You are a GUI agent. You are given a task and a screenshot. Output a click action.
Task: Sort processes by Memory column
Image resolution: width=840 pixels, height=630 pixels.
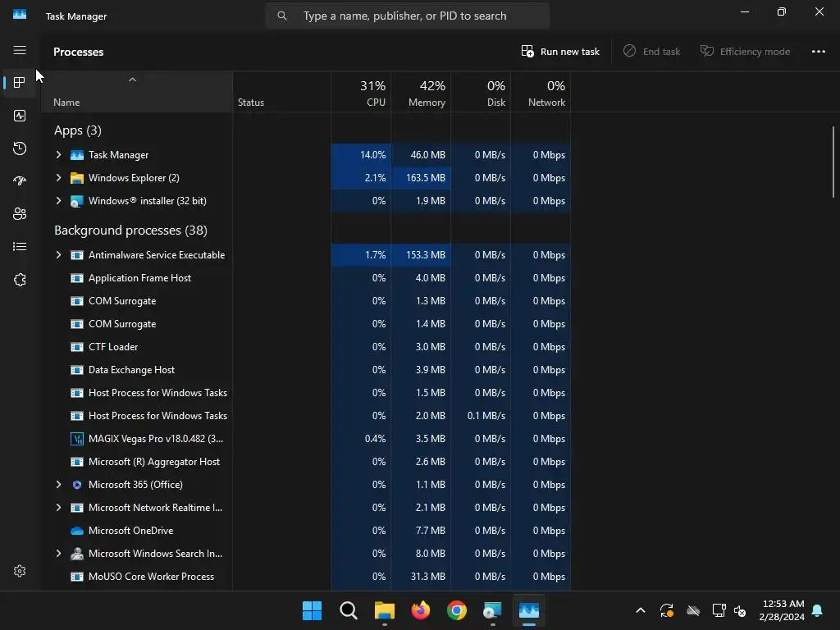pos(421,93)
